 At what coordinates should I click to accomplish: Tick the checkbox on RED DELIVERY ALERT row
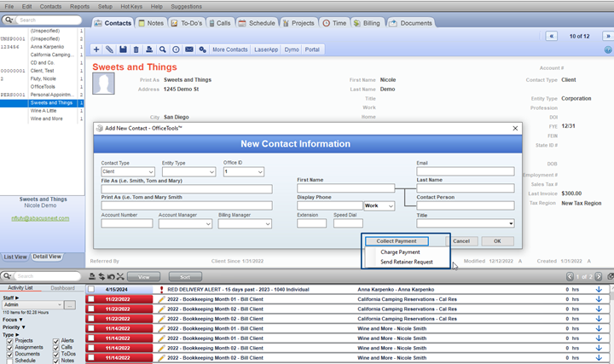(x=91, y=290)
